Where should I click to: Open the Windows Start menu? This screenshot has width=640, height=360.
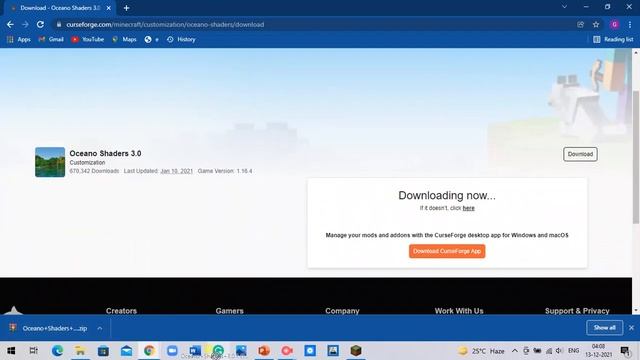point(11,351)
